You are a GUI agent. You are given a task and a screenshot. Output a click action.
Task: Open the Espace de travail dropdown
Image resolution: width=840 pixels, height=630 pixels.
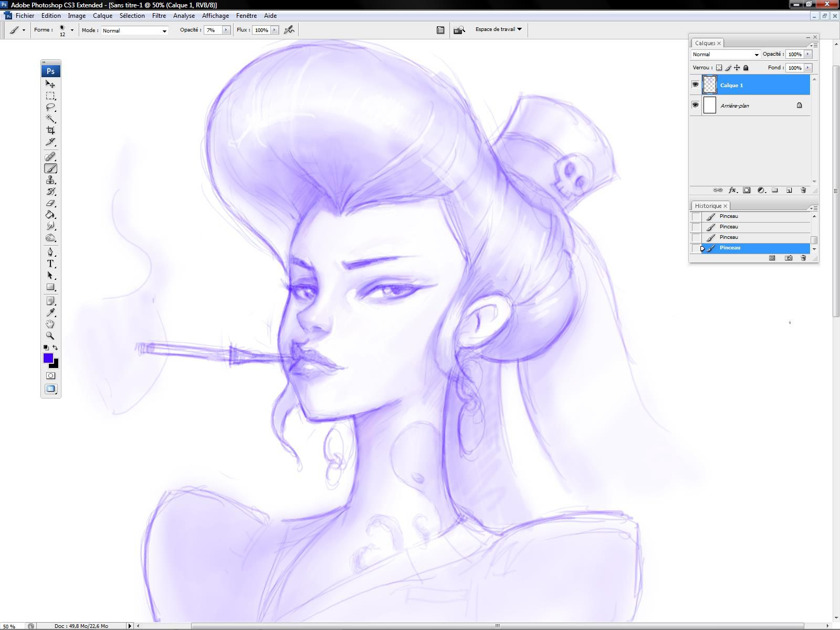498,29
